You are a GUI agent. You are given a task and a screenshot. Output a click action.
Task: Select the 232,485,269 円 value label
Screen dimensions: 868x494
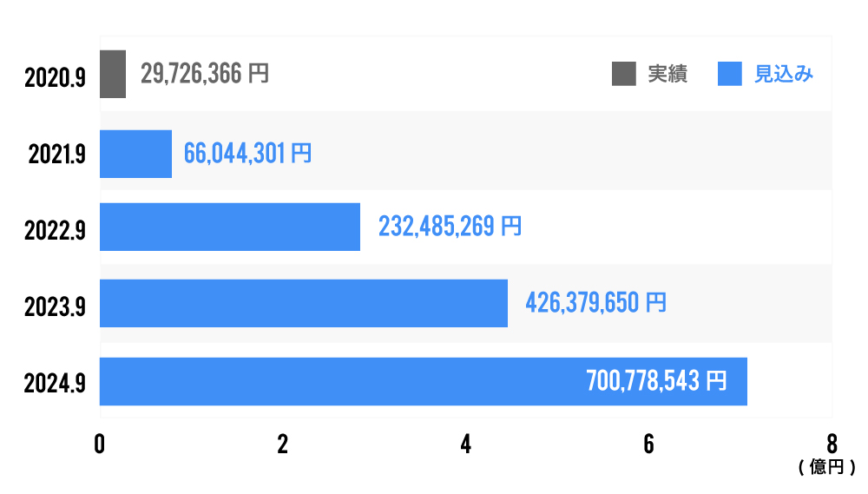tap(450, 227)
